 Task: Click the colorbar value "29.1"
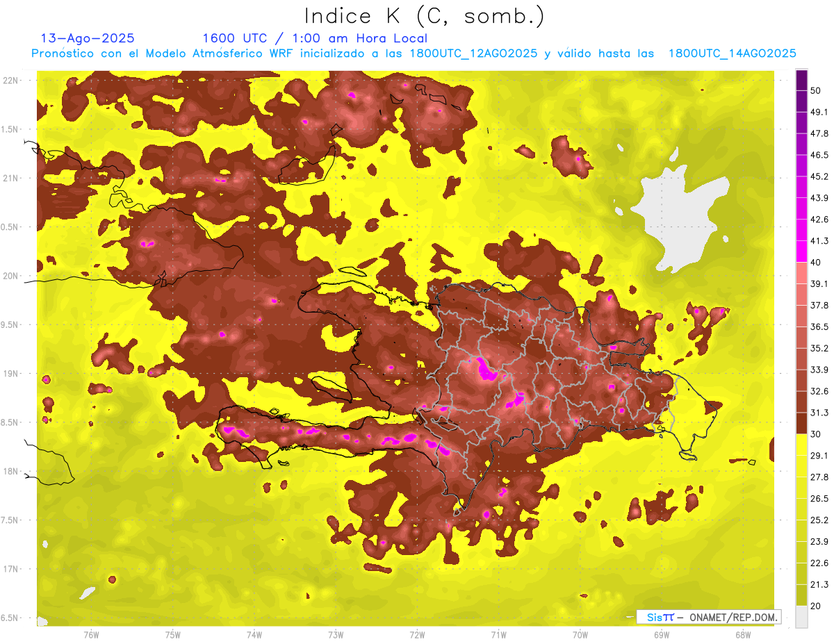pyautogui.click(x=819, y=456)
